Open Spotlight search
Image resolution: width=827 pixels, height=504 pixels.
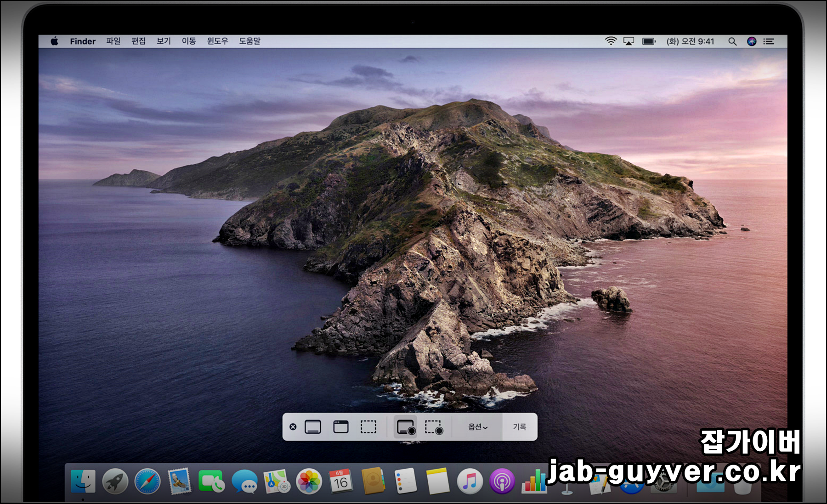732,41
